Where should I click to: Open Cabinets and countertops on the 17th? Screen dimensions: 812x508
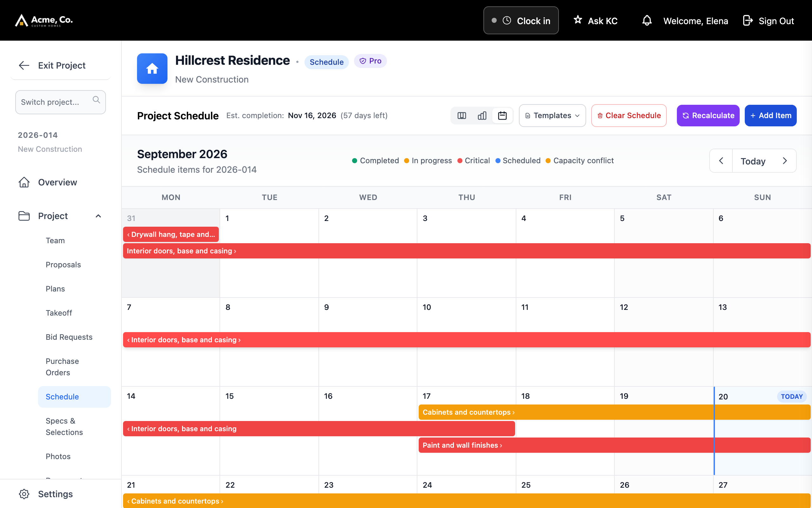[614, 412]
